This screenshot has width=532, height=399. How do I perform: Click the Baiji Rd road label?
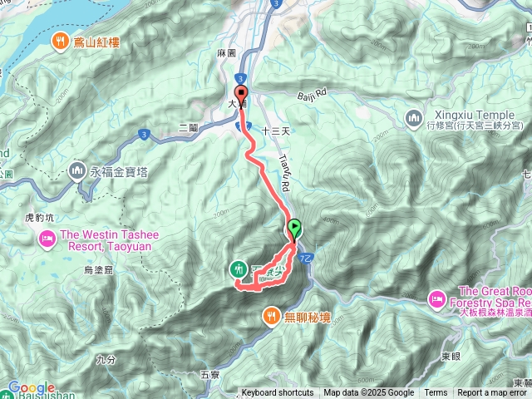(x=312, y=94)
